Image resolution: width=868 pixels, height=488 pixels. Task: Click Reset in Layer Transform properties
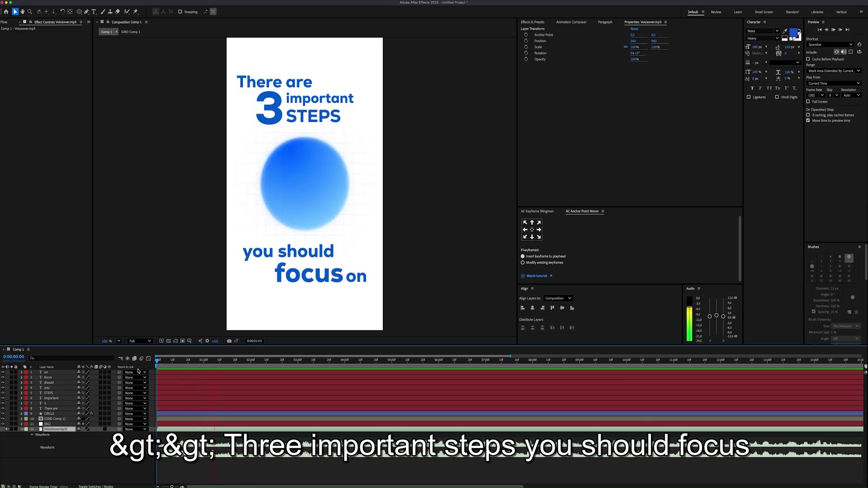click(634, 29)
